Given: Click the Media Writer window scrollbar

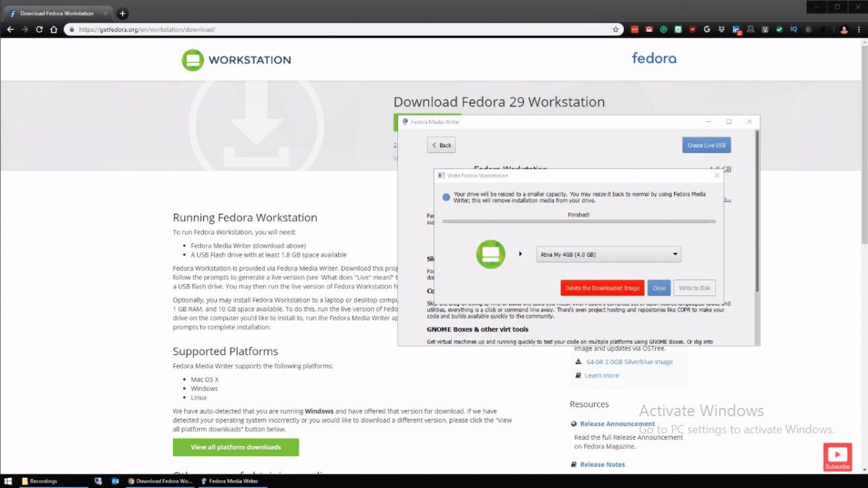Looking at the screenshot, I should tap(757, 210).
